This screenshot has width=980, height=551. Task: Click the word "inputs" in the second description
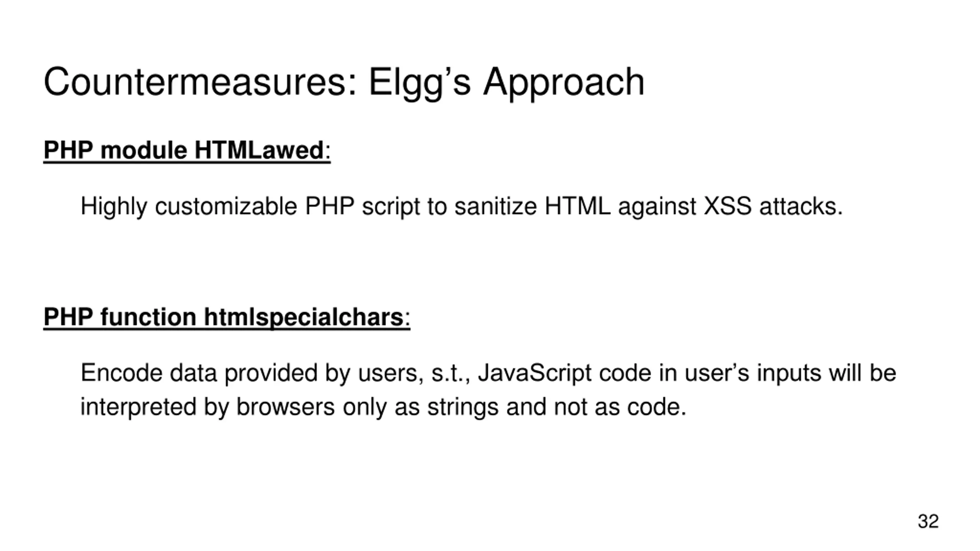pos(789,373)
